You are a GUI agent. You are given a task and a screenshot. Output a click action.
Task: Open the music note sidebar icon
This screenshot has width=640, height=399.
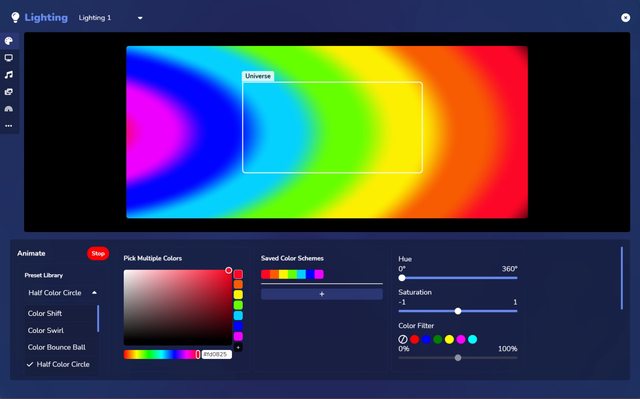click(x=9, y=75)
